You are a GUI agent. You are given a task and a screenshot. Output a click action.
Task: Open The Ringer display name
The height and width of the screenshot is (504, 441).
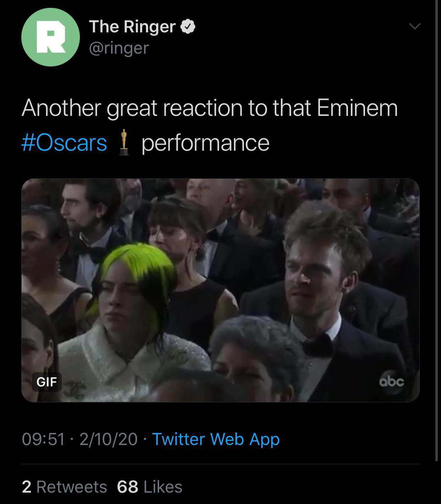[x=132, y=27]
